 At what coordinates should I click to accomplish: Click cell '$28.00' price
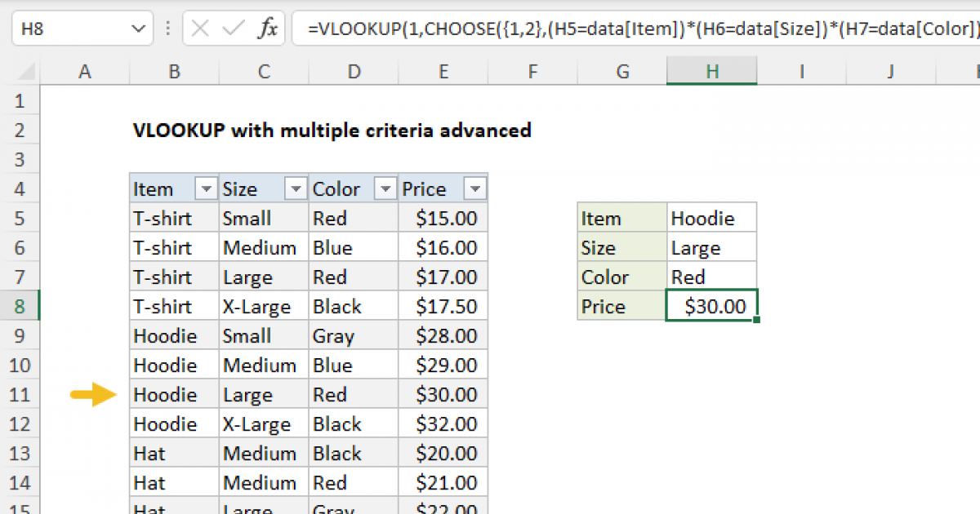(443, 336)
